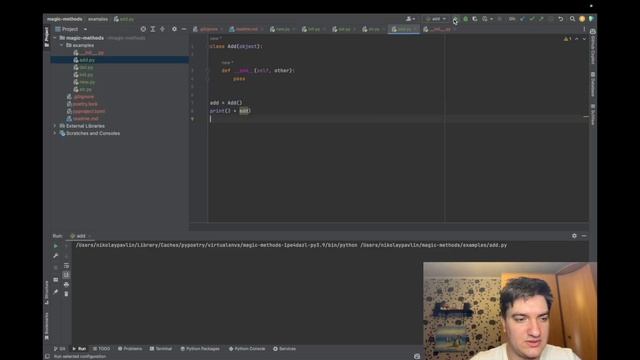Click the Select Opened File target icon
Image resolution: width=640 pixels, height=360 pixels.
point(143,29)
